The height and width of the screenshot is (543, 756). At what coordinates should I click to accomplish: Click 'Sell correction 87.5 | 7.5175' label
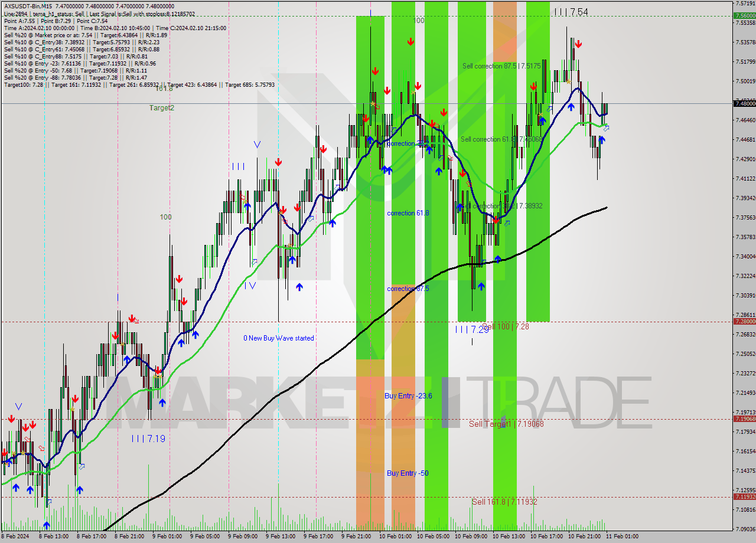501,66
